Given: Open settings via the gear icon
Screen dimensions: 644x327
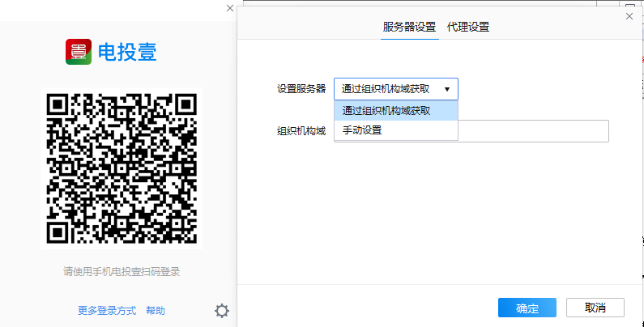Looking at the screenshot, I should pos(222,311).
